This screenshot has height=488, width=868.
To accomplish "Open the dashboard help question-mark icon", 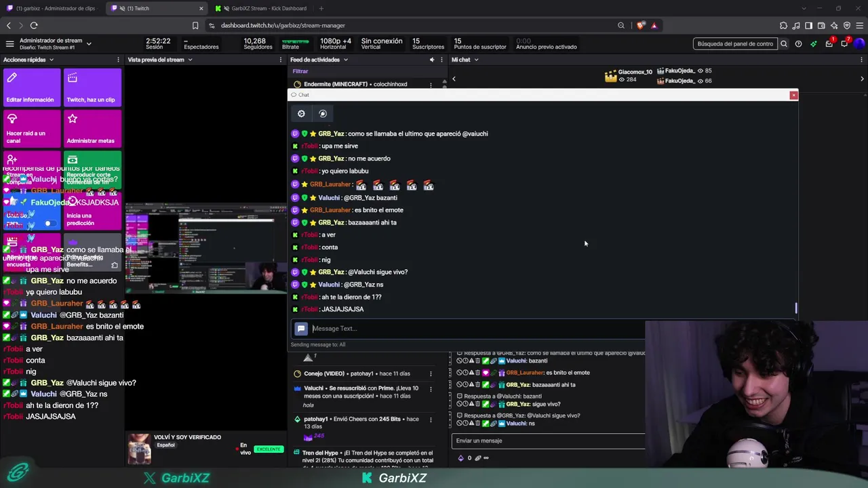I will click(x=798, y=44).
